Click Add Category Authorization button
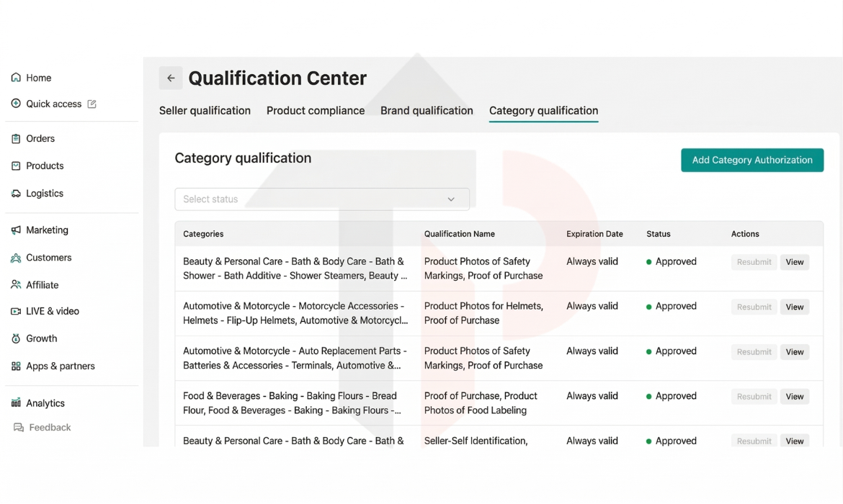This screenshot has height=504, width=843. pos(752,161)
